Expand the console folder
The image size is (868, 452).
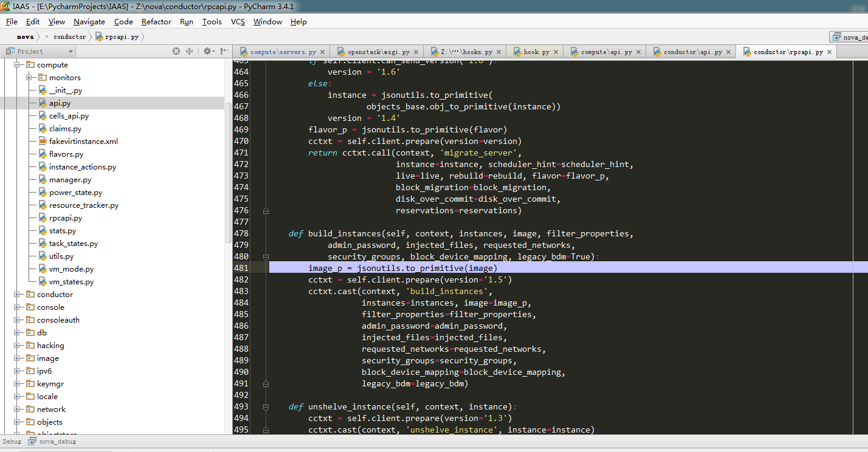point(18,307)
